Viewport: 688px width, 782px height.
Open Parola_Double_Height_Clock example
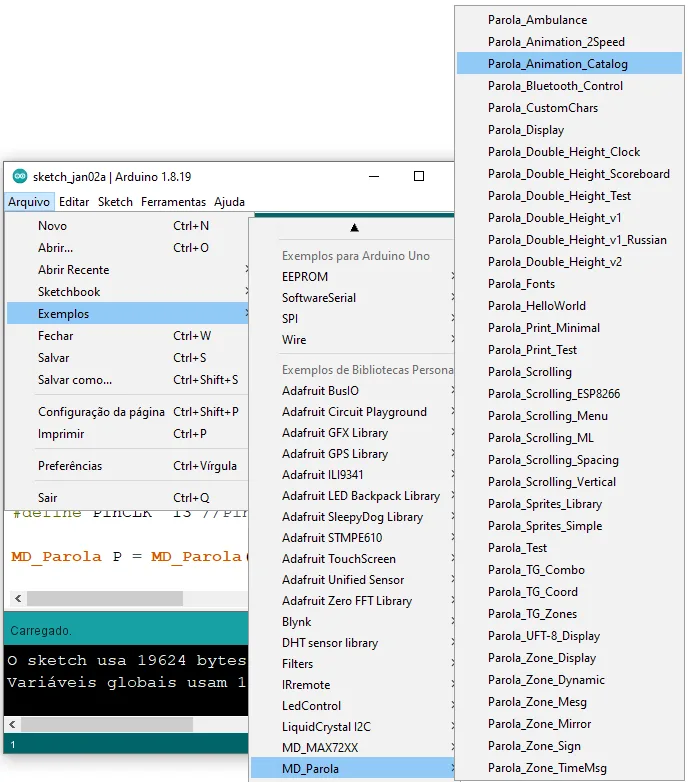[x=569, y=152]
